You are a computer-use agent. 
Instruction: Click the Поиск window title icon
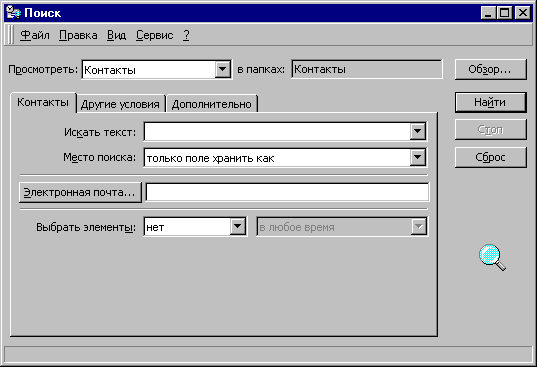pyautogui.click(x=13, y=13)
